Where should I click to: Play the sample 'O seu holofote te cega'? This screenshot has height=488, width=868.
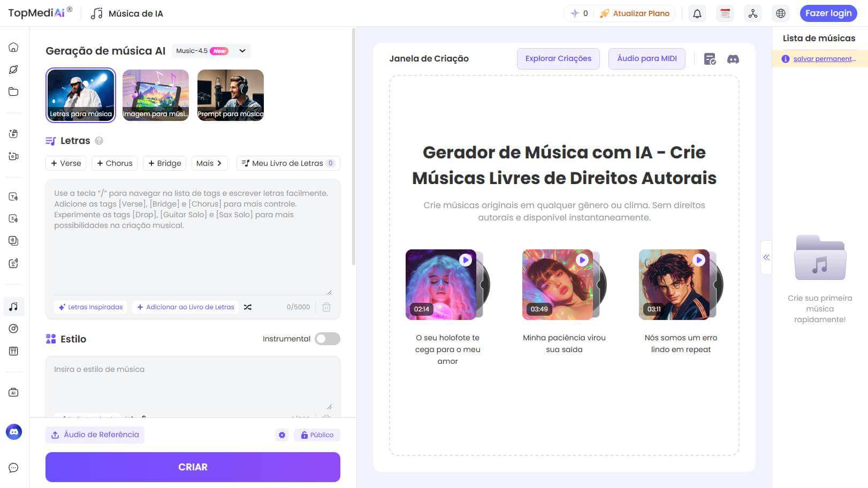point(464,260)
